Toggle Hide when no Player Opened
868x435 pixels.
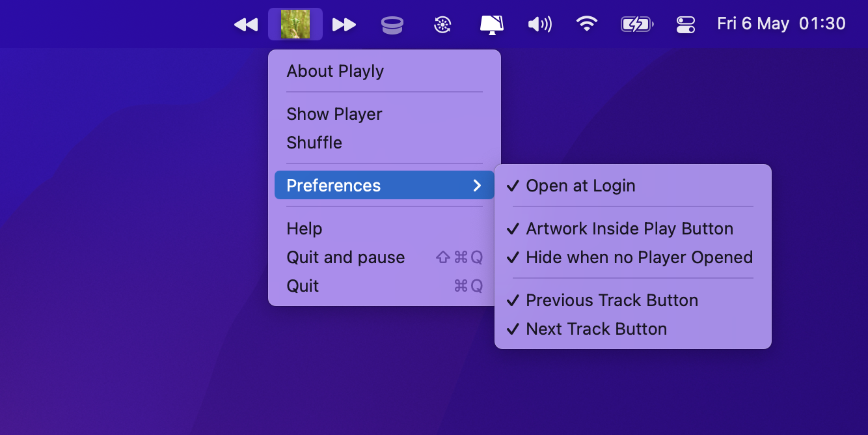633,257
